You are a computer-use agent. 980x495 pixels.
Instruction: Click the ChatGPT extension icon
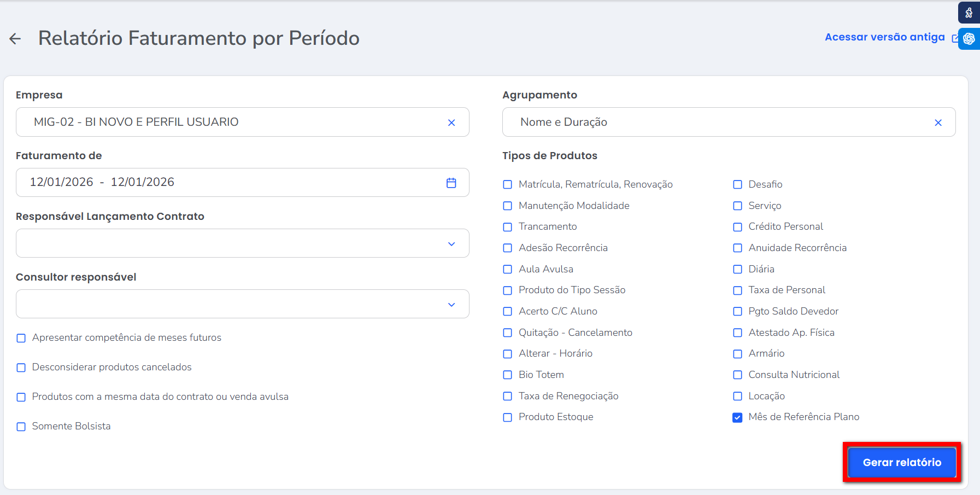coord(969,39)
